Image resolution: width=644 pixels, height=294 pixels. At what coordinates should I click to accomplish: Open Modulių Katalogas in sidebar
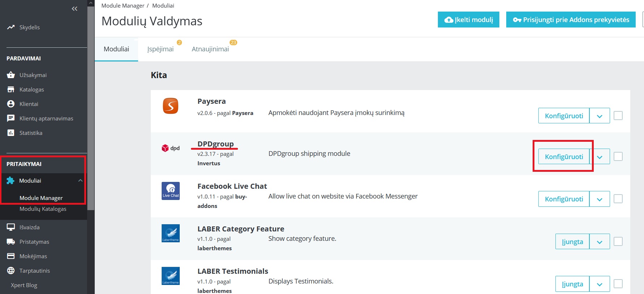pyautogui.click(x=43, y=209)
